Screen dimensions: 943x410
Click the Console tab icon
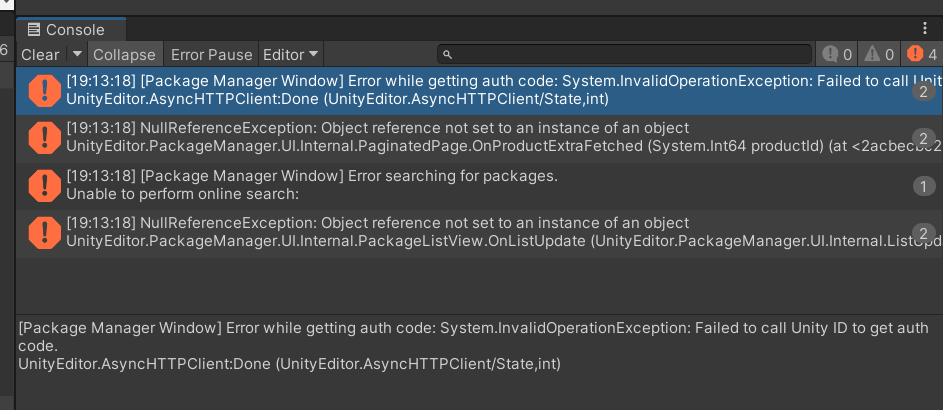click(x=34, y=30)
